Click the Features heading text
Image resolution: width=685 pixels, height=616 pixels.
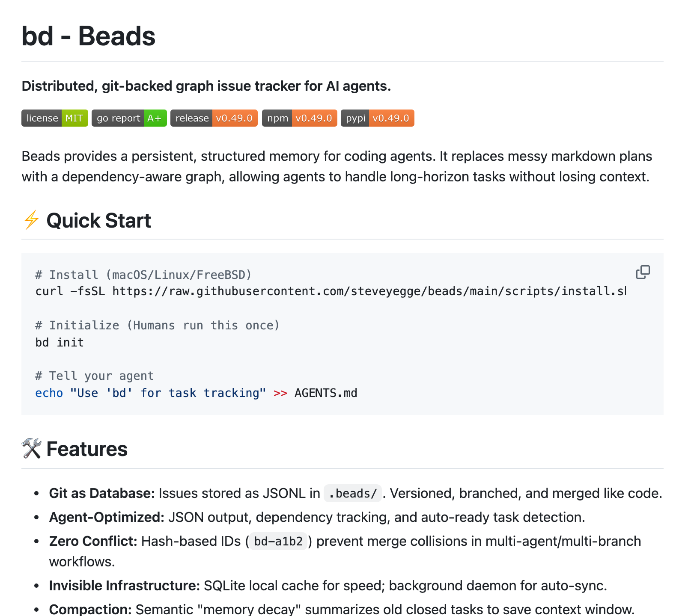[87, 449]
